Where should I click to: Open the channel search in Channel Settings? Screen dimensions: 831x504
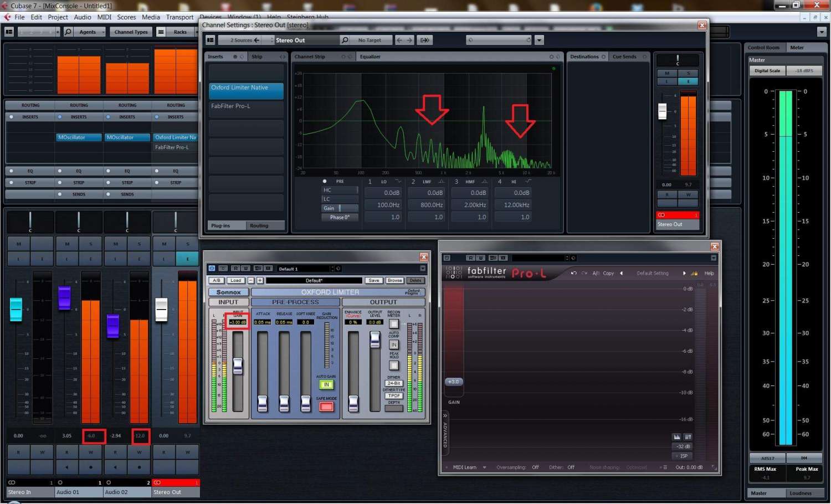(345, 40)
